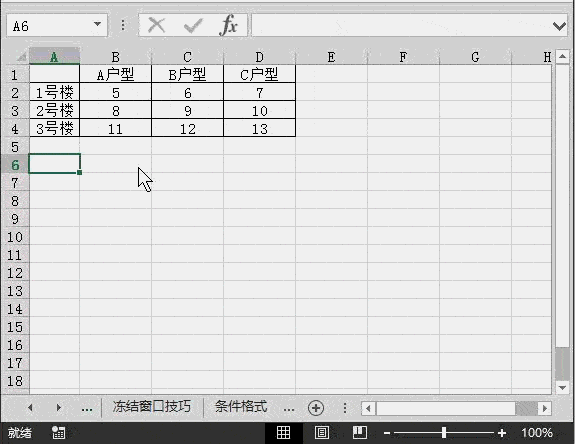Click the zoom in plus button

point(502,433)
